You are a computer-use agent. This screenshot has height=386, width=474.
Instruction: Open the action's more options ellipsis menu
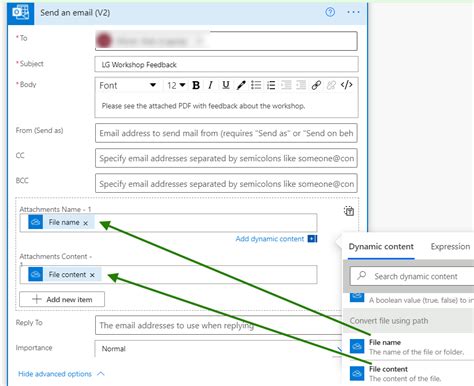353,12
